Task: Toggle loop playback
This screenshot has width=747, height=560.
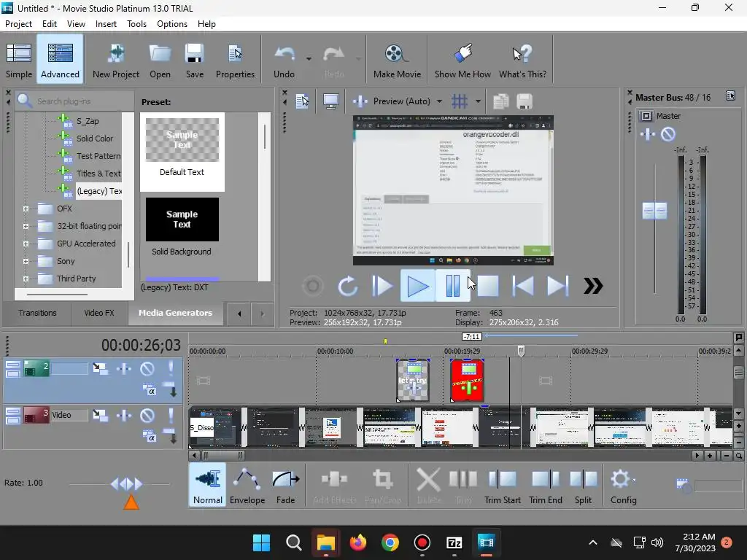Action: [348, 286]
